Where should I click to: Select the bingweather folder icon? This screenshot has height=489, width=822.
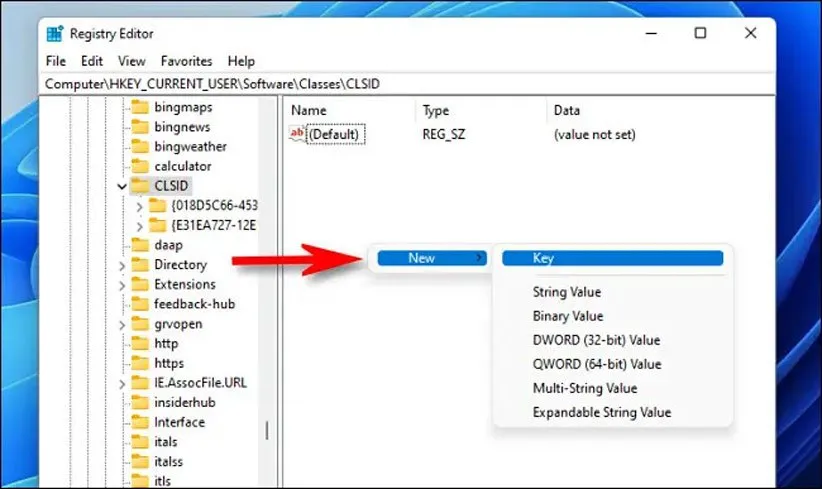tap(140, 146)
